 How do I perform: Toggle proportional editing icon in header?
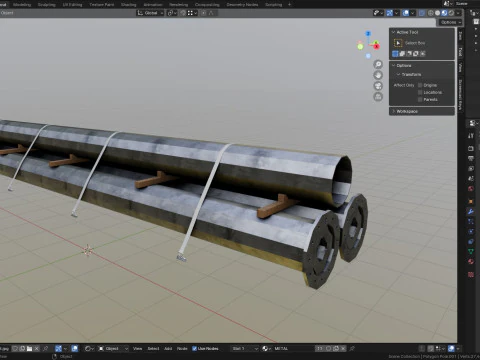click(203, 13)
